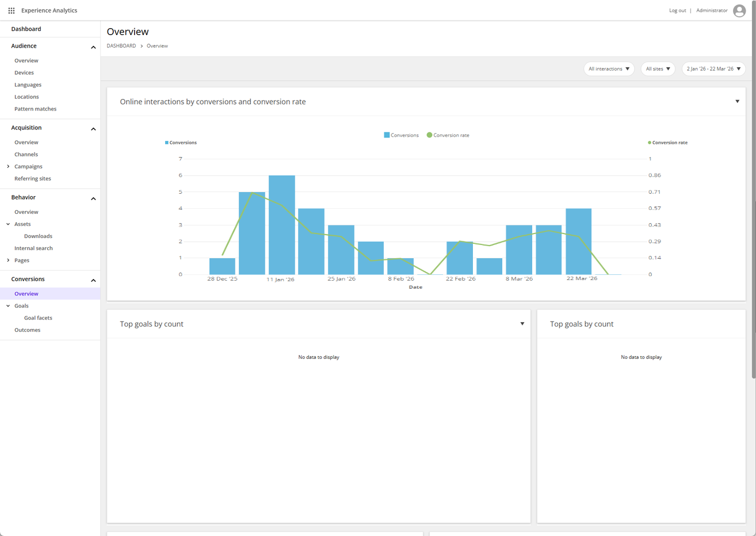
Task: Click the Log out link
Action: [677, 10]
